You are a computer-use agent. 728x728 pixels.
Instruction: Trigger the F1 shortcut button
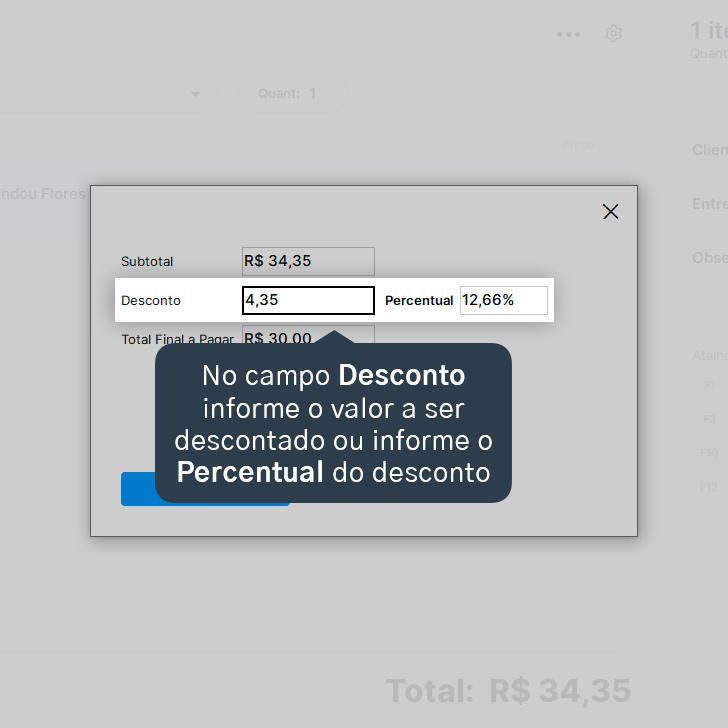click(709, 385)
